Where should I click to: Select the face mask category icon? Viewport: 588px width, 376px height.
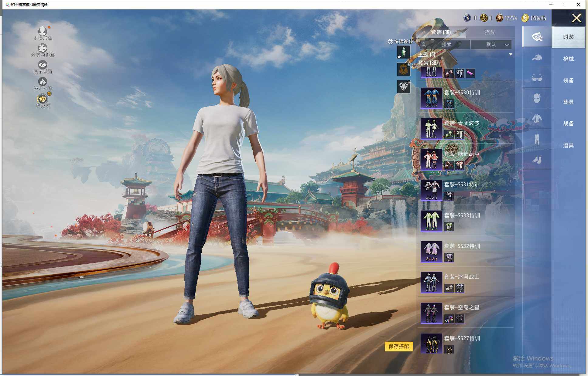tap(537, 98)
